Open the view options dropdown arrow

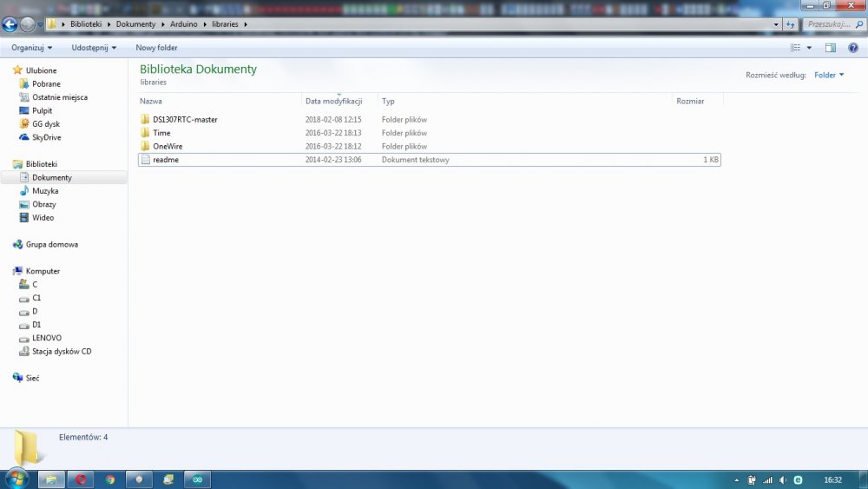810,48
